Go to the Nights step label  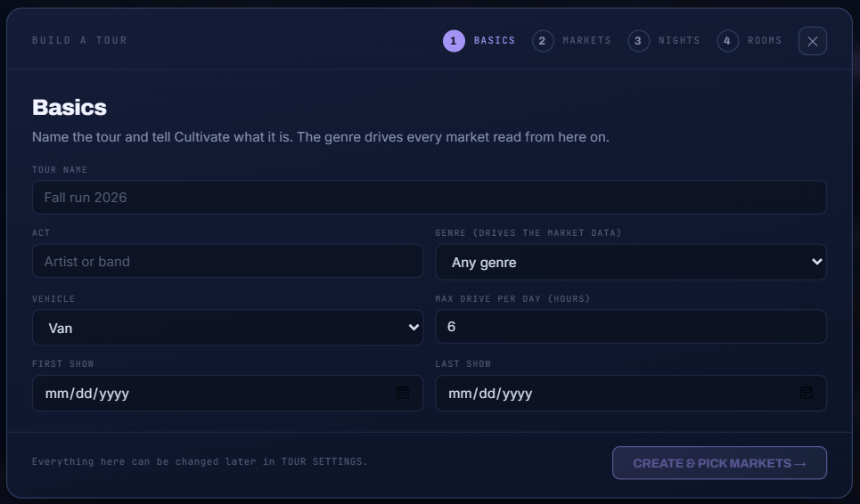coord(679,41)
